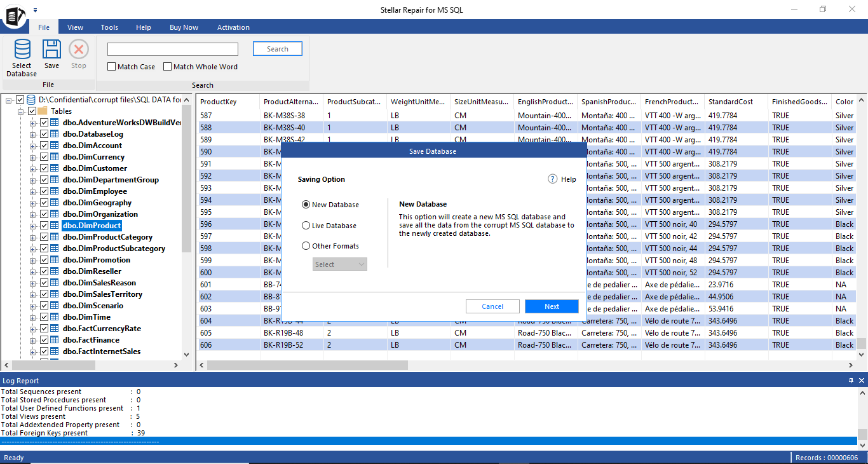Uncheck dbo.DatabaseLog checkbox
The image size is (868, 464).
click(x=44, y=134)
